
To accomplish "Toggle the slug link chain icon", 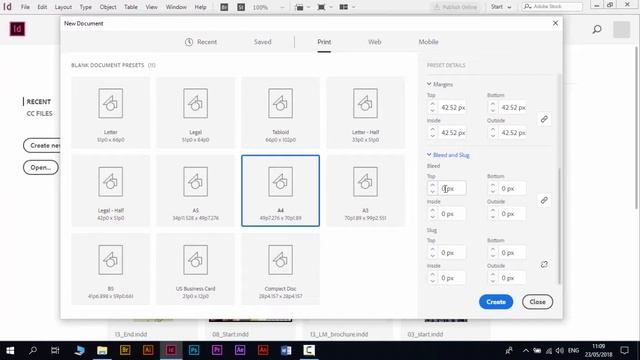I will pos(544,264).
